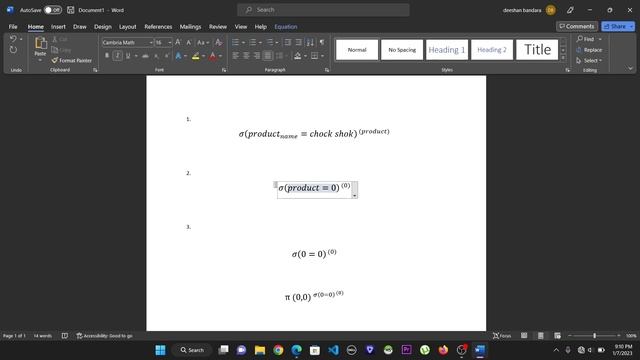Open the pen/ink coming soon icon
The width and height of the screenshot is (640, 360).
pos(570,10)
